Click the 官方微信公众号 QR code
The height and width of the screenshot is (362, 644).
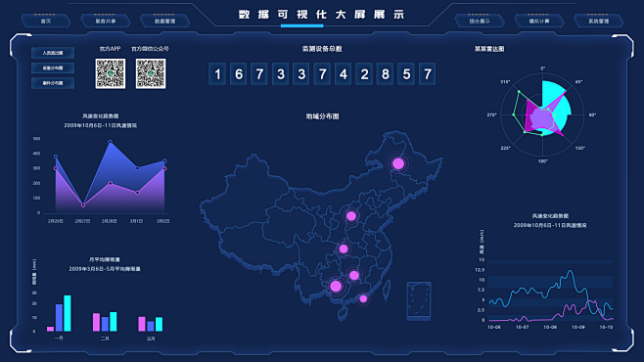click(x=151, y=73)
